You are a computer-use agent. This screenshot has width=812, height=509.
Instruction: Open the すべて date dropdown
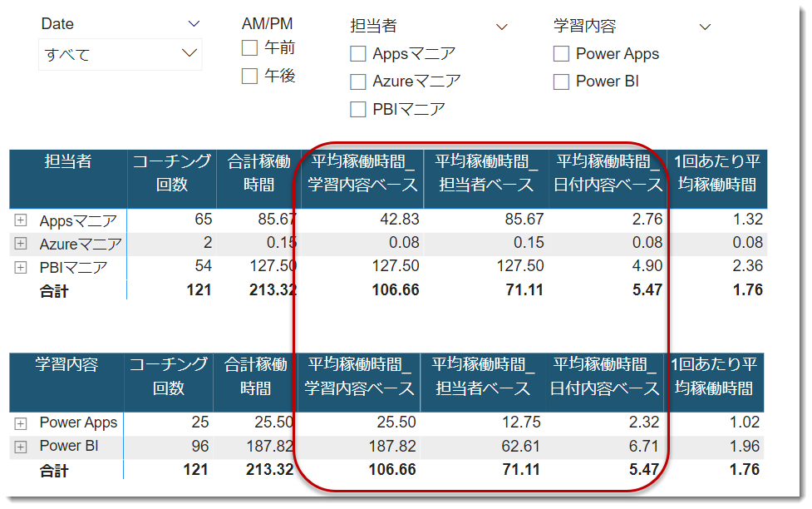tap(121, 54)
